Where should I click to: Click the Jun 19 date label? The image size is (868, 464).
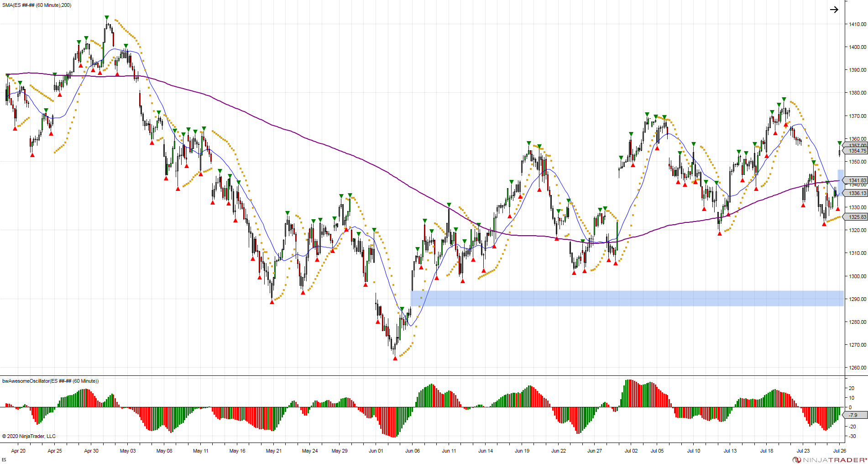pyautogui.click(x=522, y=451)
